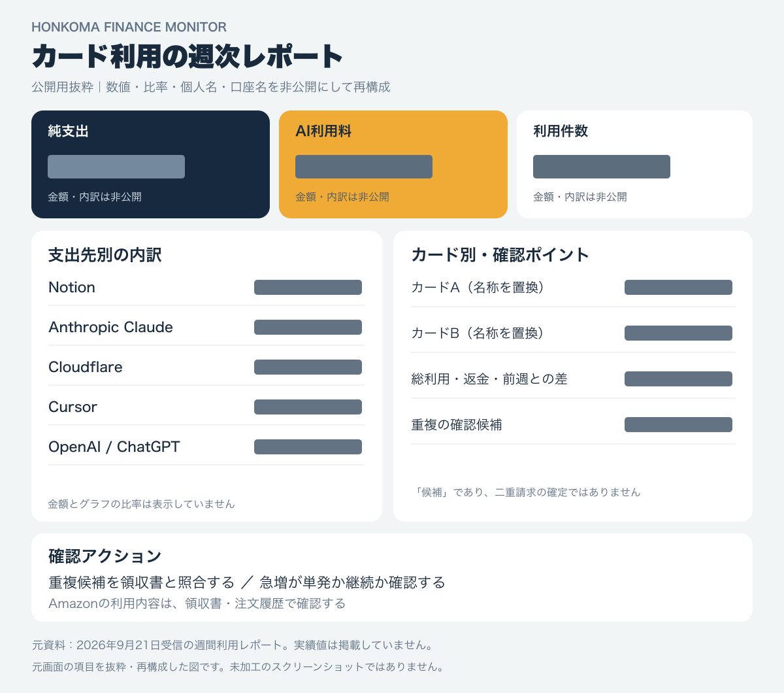
Task: Click the masked value beside カードB
Action: coord(678,333)
